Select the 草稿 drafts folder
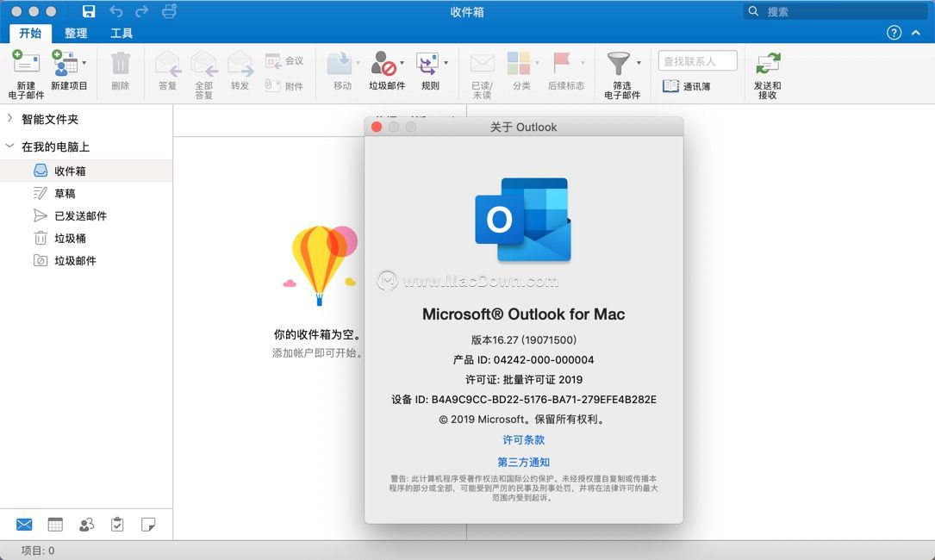Image resolution: width=935 pixels, height=560 pixels. pos(86,193)
